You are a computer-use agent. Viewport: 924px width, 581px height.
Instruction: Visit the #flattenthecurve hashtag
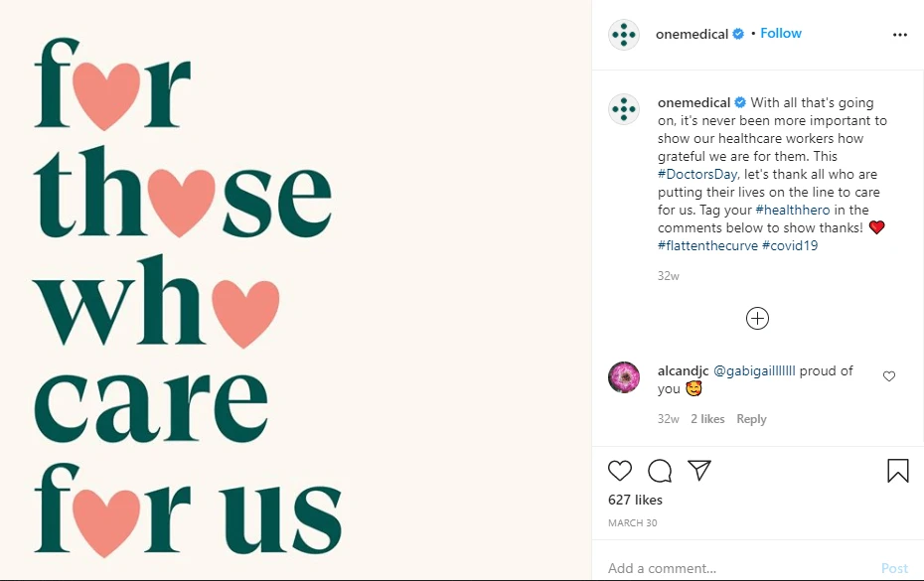pyautogui.click(x=707, y=245)
